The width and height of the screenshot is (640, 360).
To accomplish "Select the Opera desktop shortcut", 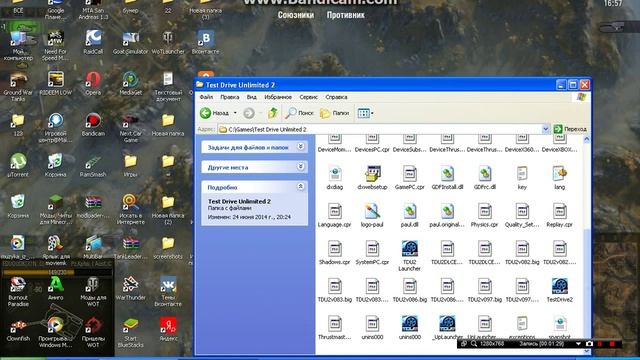I will [93, 83].
